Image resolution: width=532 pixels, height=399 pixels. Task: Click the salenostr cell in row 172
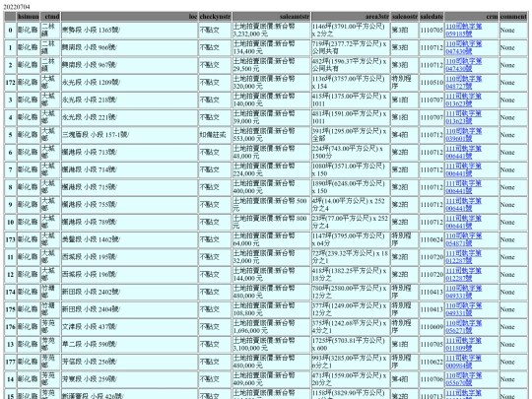pos(405,83)
